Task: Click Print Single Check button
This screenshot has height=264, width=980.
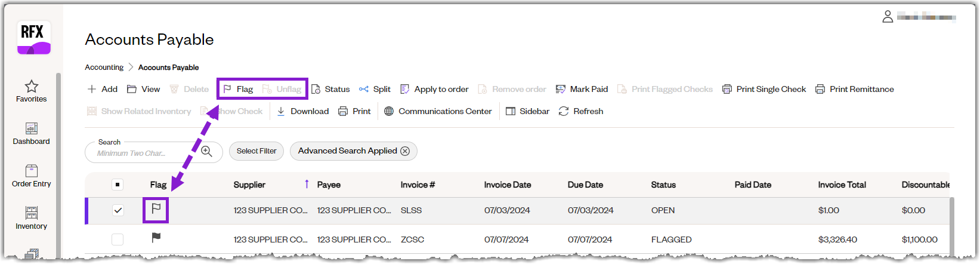Action: pos(764,89)
